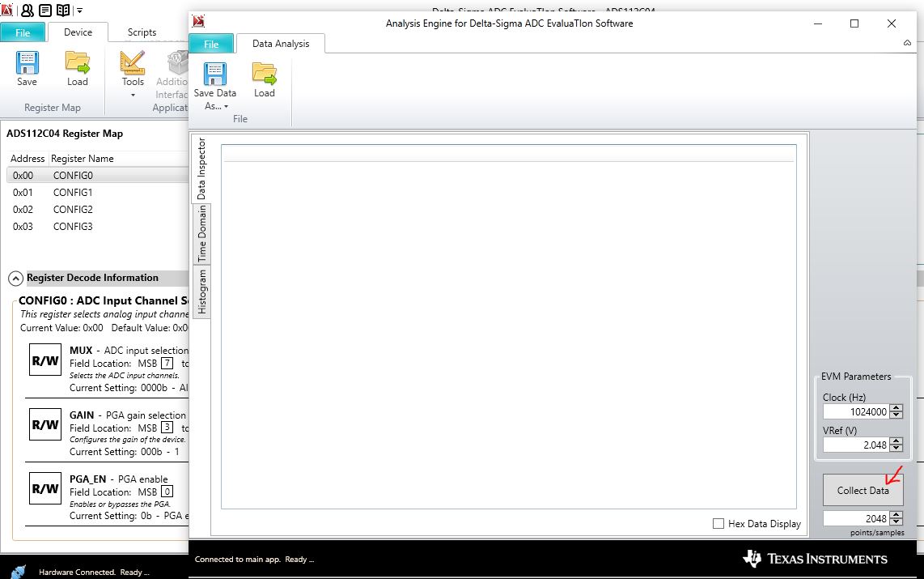Click MSB bit 3 box in GAIN field
Viewport: 924px width, 579px height.
tap(167, 428)
